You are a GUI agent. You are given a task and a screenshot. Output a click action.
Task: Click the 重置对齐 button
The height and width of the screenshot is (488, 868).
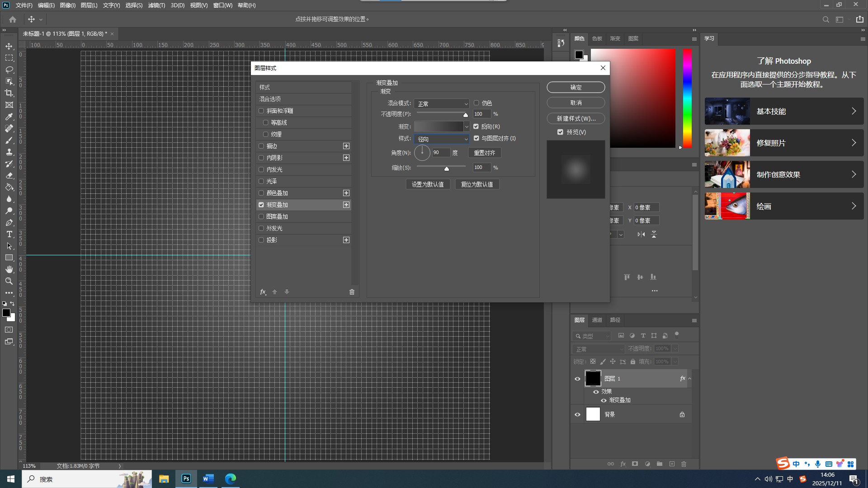pyautogui.click(x=484, y=153)
